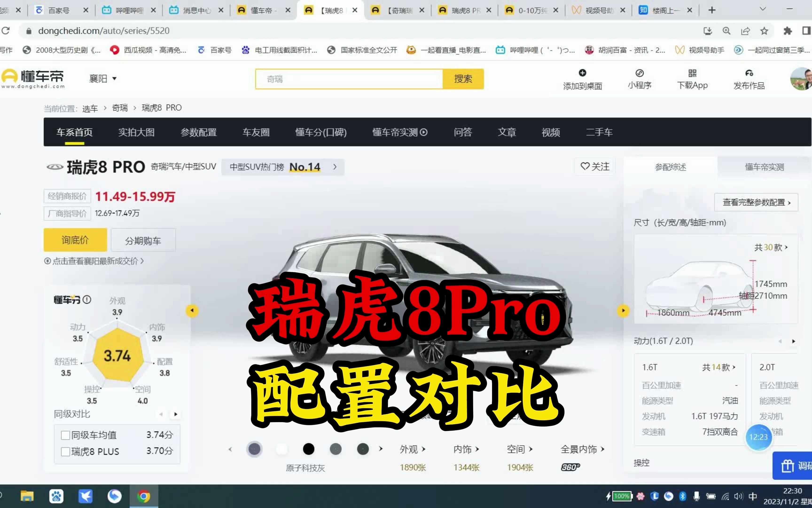Click the search input field
Image resolution: width=812 pixels, height=508 pixels.
click(349, 79)
